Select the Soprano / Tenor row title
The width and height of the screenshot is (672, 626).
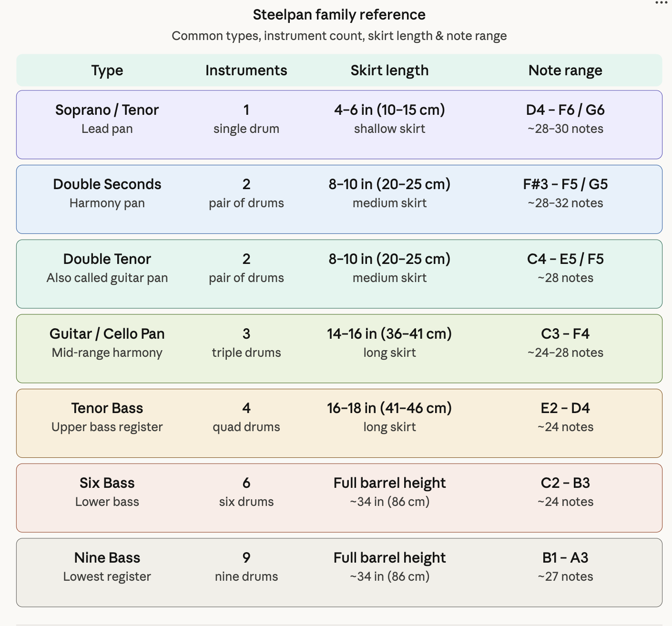tap(107, 110)
